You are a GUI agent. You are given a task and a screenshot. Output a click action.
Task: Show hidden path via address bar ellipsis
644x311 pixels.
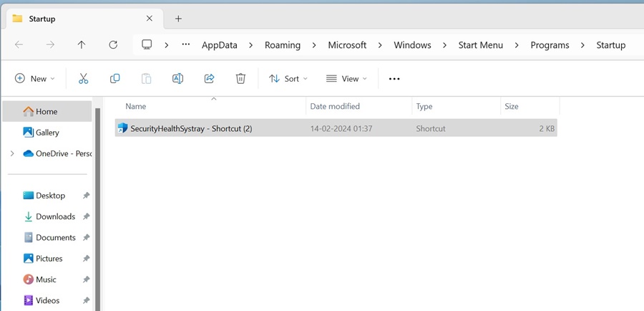coord(186,44)
